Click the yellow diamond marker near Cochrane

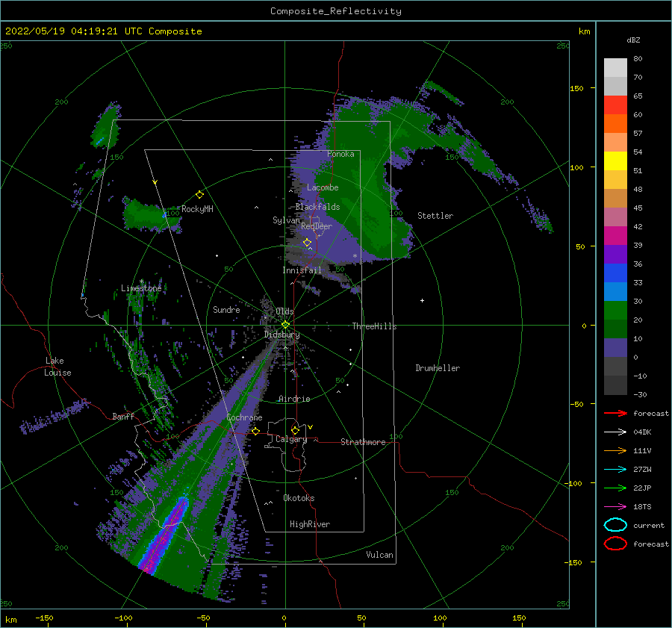tap(256, 431)
